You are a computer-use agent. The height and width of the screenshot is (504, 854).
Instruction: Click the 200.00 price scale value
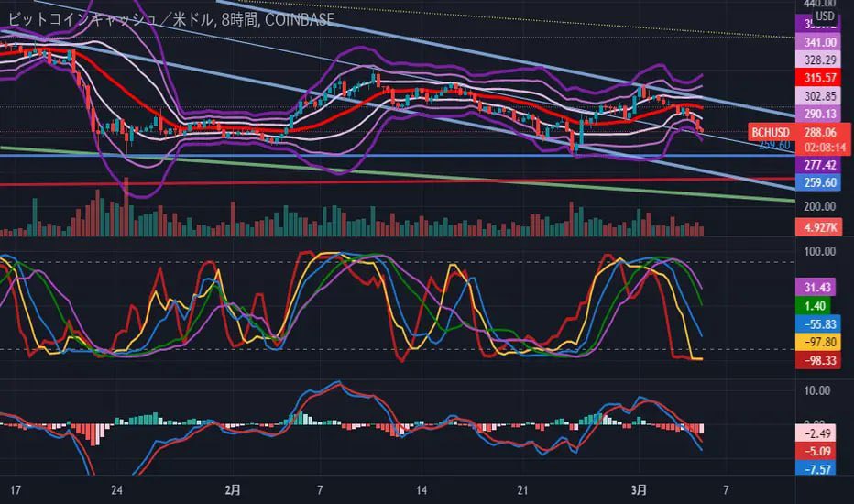(x=818, y=206)
